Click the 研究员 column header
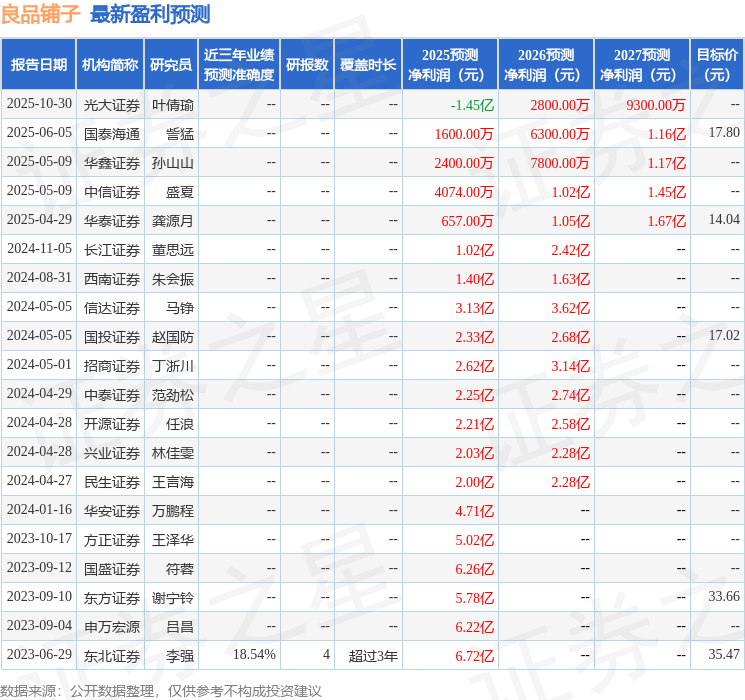The width and height of the screenshot is (745, 700). (171, 64)
